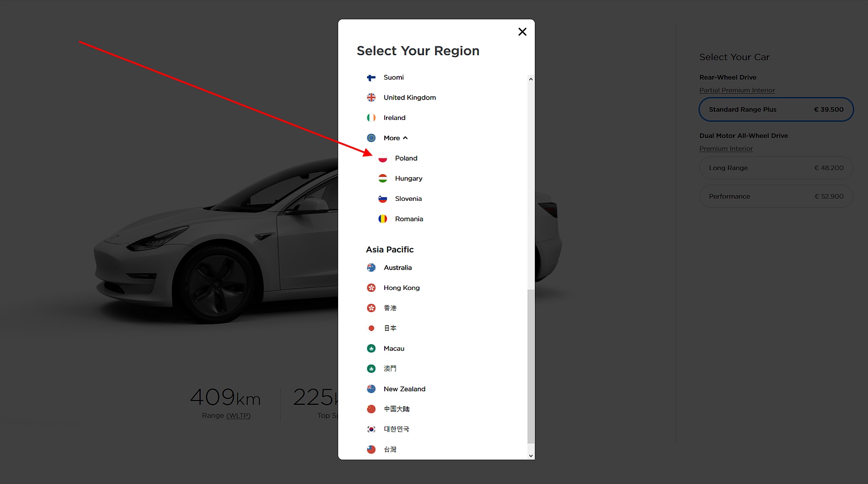Pick Romania as region
The width and height of the screenshot is (868, 484).
click(x=409, y=219)
